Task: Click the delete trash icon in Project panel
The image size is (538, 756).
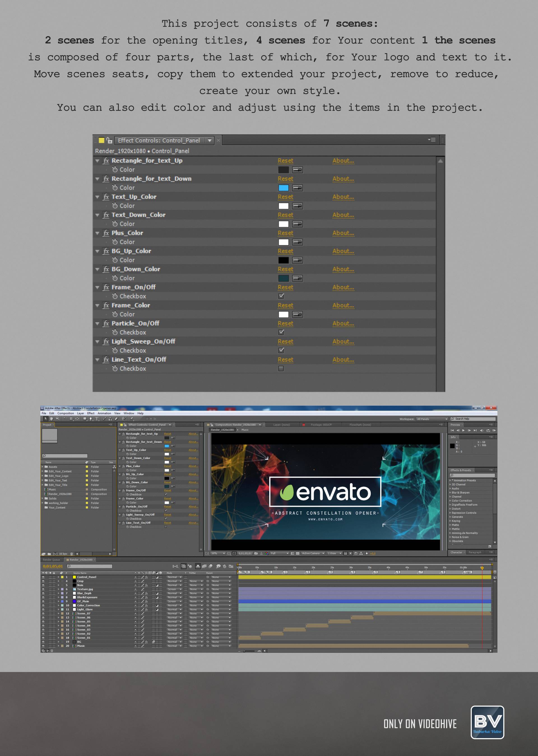Action: (x=72, y=554)
